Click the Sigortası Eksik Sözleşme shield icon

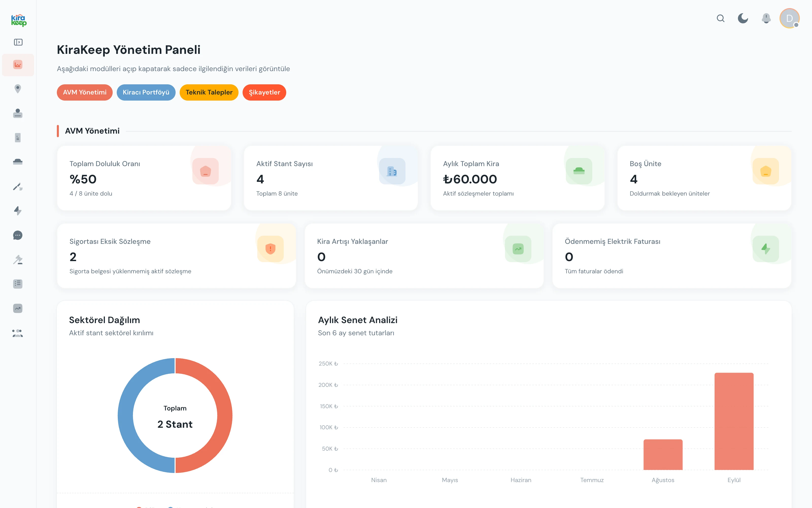click(x=270, y=249)
